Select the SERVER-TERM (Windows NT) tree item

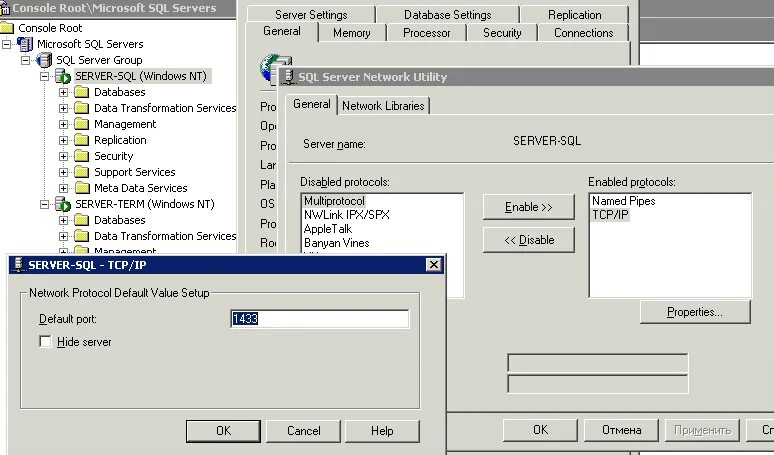(x=145, y=204)
